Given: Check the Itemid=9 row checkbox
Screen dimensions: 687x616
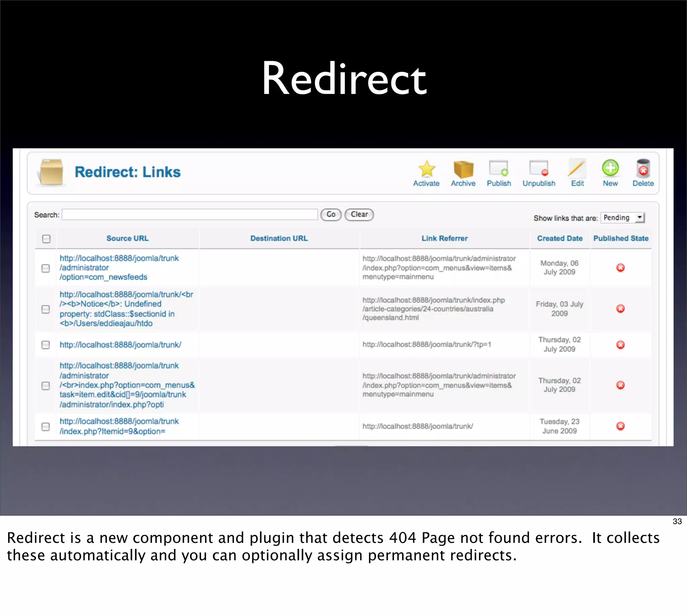Looking at the screenshot, I should (46, 426).
